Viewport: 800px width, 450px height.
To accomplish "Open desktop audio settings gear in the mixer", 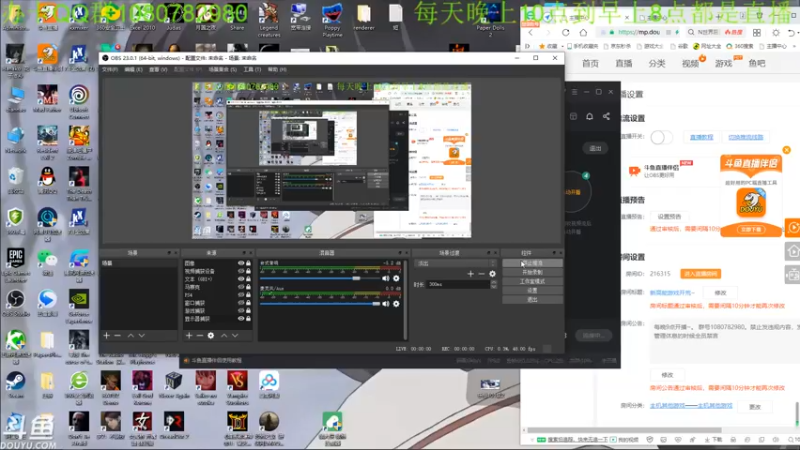I will coord(396,278).
